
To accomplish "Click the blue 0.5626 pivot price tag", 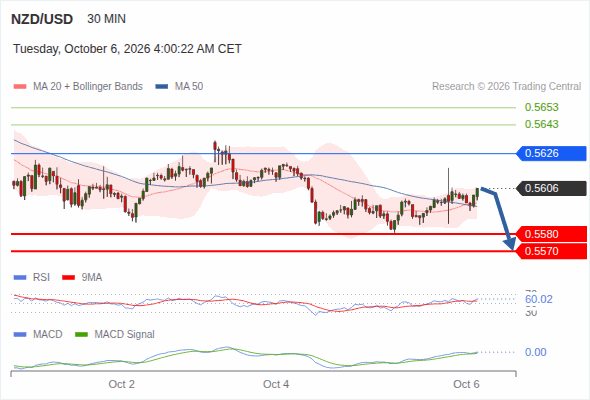I will point(551,154).
